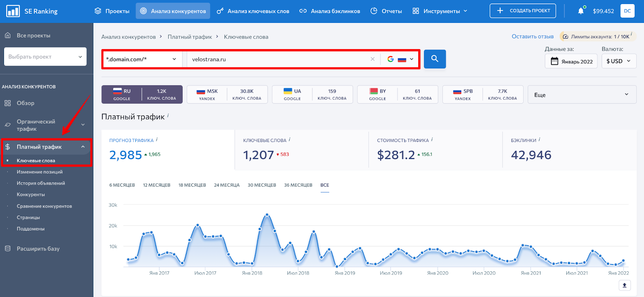Click info icon beside Ключевые слова metric
The width and height of the screenshot is (644, 297).
pos(289,139)
